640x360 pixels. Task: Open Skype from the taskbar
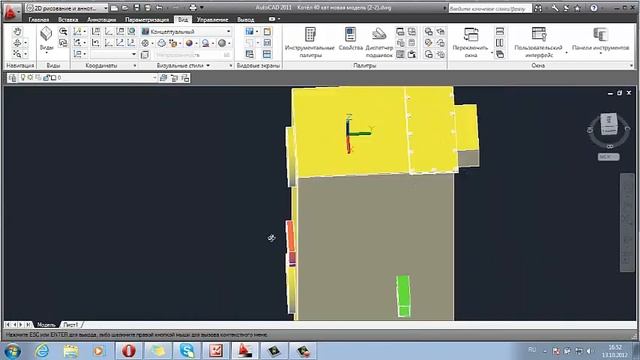[x=187, y=351]
